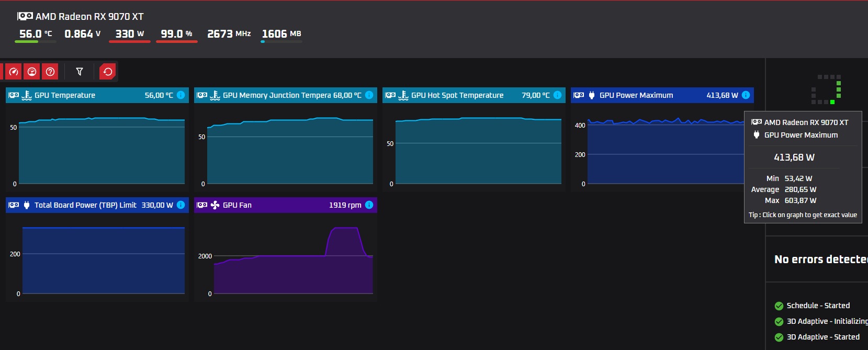Click the square progress spinner indicator
This screenshot has height=350, width=868.
[x=826, y=89]
